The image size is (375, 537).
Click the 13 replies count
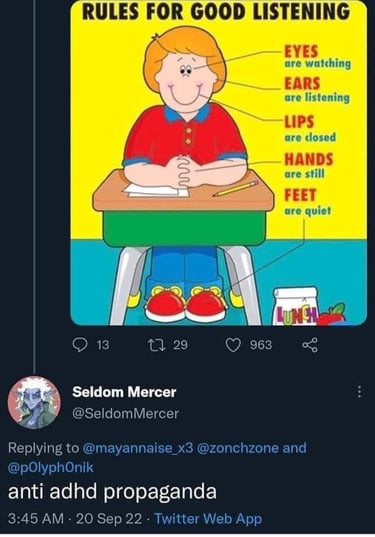pyautogui.click(x=103, y=345)
